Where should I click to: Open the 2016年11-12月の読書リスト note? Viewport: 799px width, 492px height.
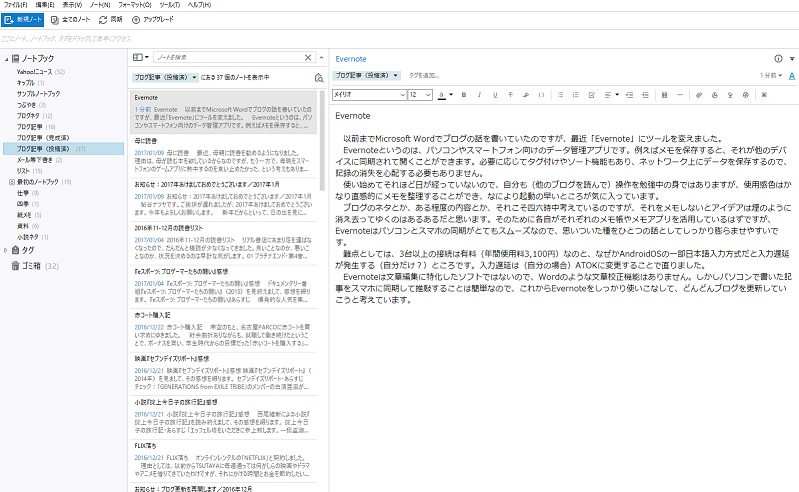point(223,242)
